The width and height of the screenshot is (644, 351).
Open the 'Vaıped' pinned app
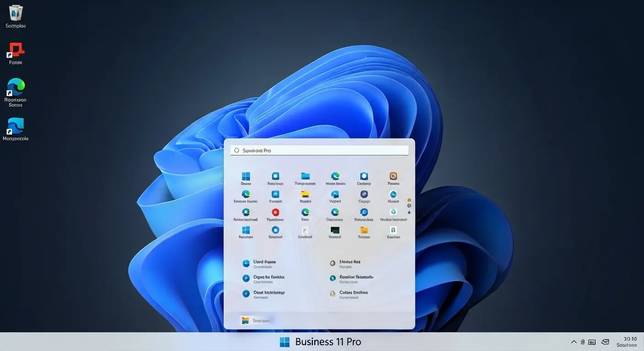coord(335,197)
